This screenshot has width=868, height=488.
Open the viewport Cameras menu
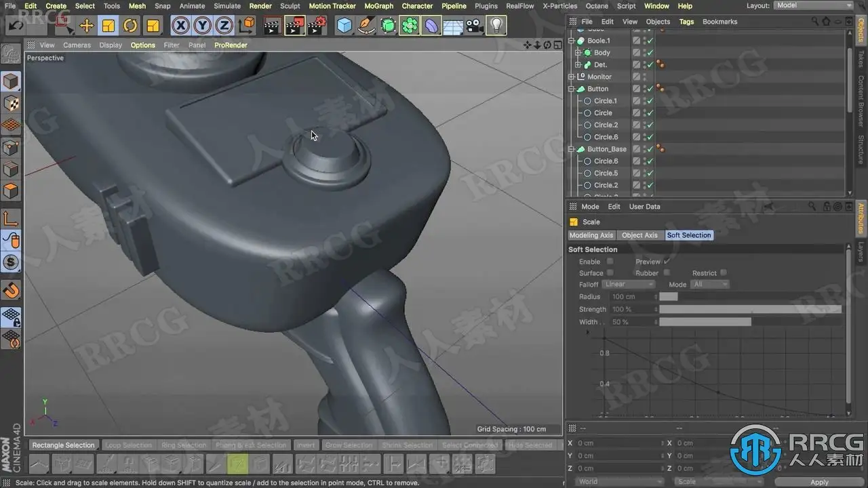pyautogui.click(x=77, y=45)
